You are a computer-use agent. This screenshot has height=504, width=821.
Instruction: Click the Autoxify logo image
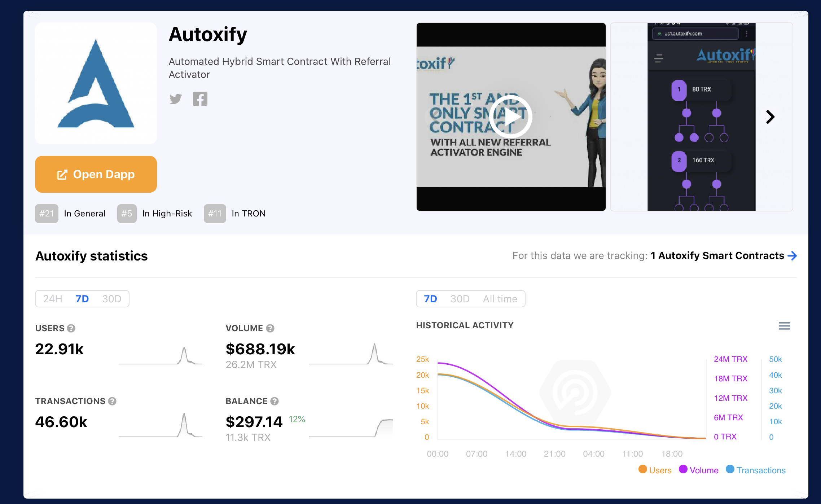(x=96, y=83)
